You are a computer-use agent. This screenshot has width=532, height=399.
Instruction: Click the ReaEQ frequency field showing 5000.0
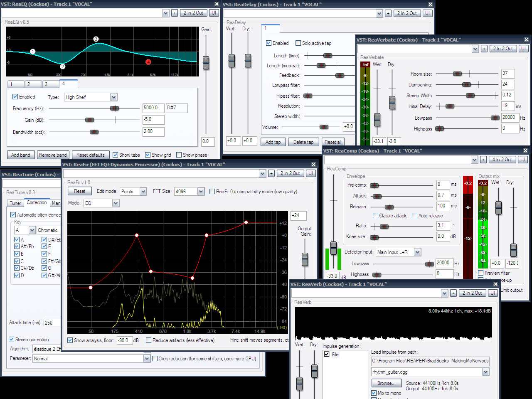point(153,108)
